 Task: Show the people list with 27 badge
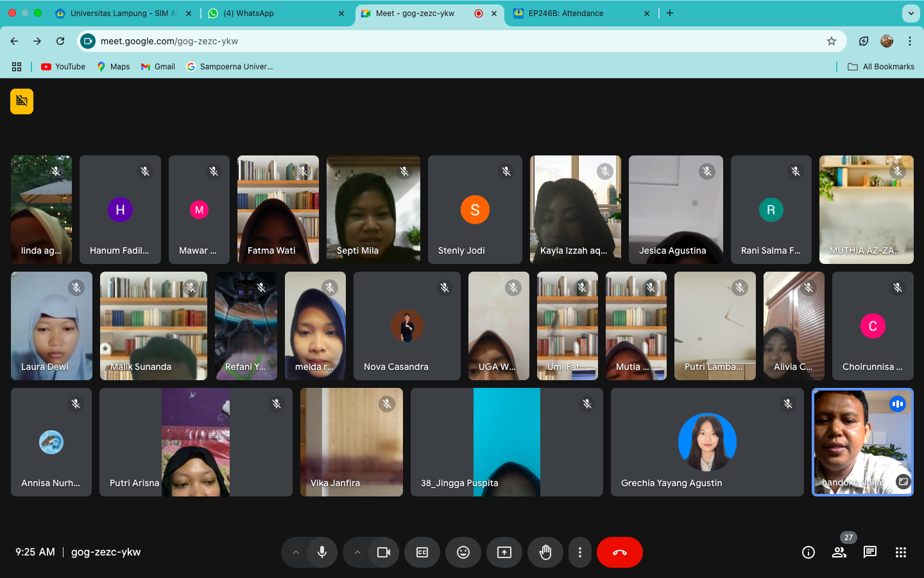(839, 552)
